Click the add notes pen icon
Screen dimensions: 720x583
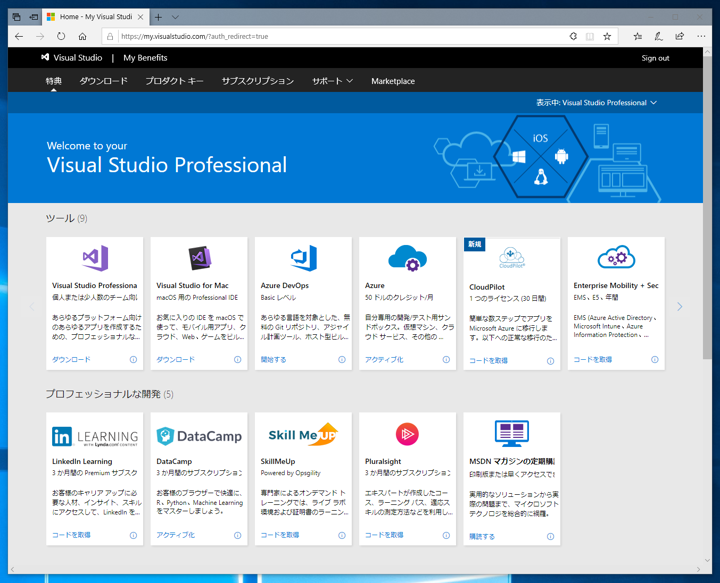658,36
